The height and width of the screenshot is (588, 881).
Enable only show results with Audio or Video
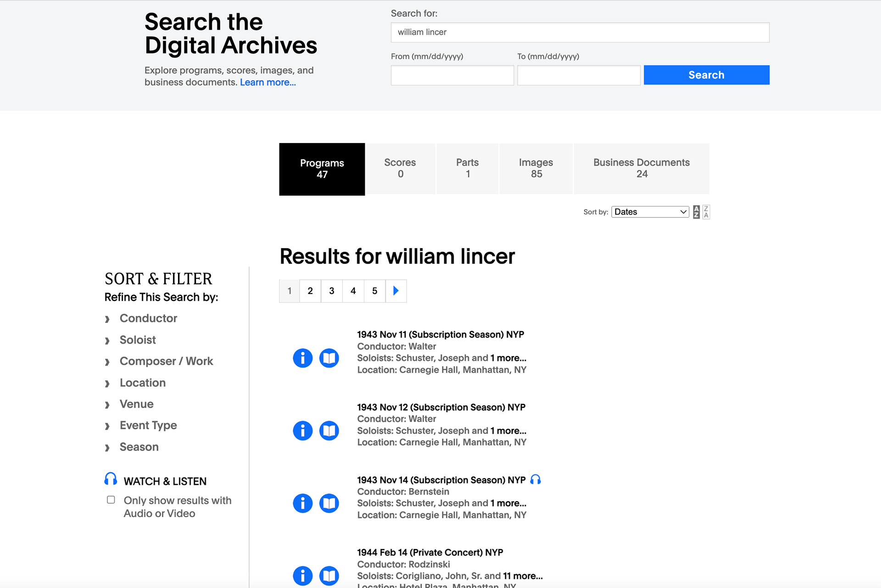111,500
